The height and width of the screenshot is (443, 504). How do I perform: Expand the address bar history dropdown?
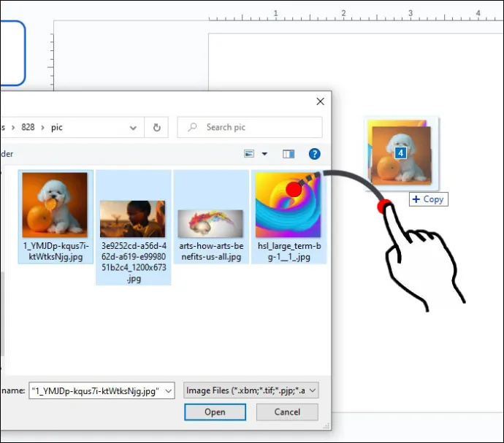(x=133, y=128)
